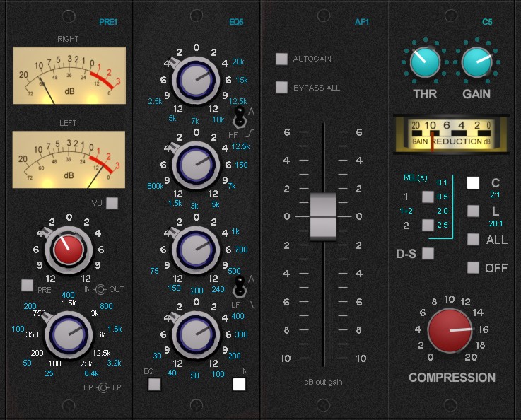Click the high-shelf symbol next to HF
This screenshot has height=420, width=521.
pyautogui.click(x=250, y=134)
